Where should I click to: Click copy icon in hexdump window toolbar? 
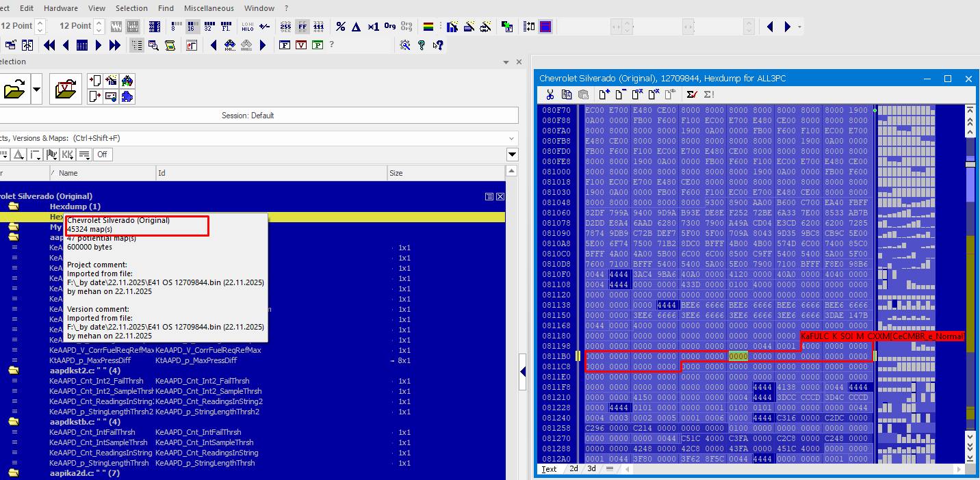[x=566, y=94]
